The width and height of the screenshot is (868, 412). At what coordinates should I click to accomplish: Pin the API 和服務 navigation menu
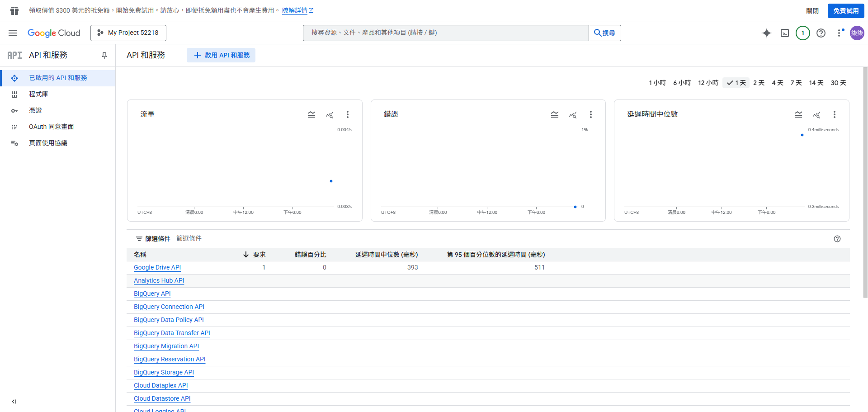click(x=104, y=55)
